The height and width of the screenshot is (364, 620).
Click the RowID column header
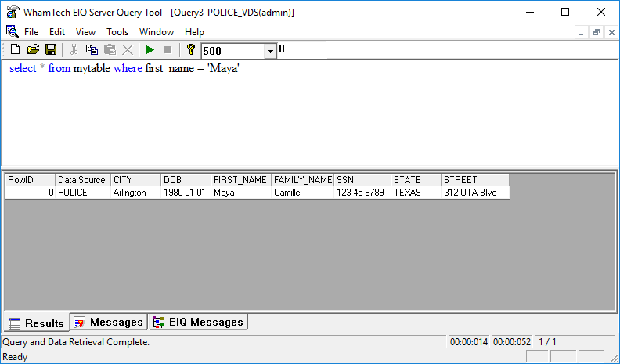coord(30,180)
